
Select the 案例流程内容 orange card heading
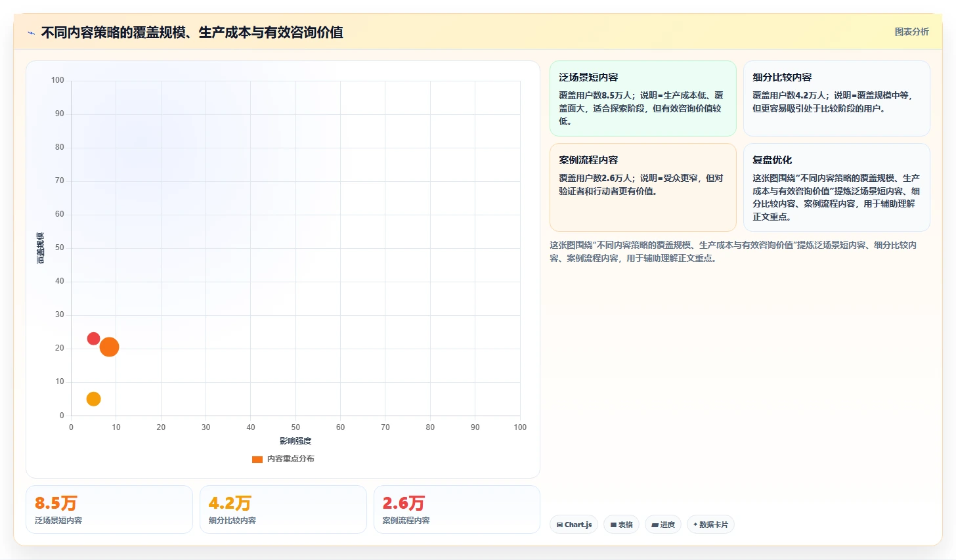(x=588, y=160)
